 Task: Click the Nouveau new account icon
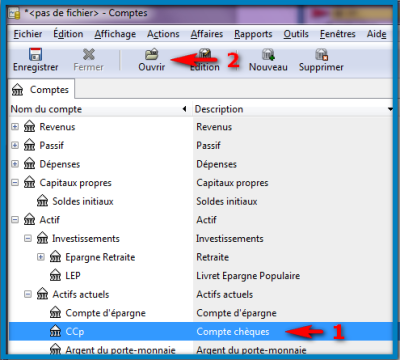tap(268, 54)
